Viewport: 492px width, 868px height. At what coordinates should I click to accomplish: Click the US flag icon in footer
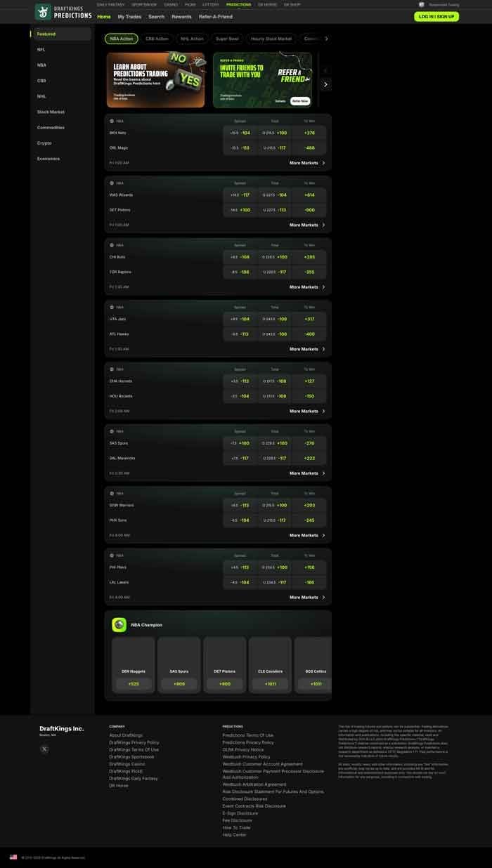coord(13,857)
